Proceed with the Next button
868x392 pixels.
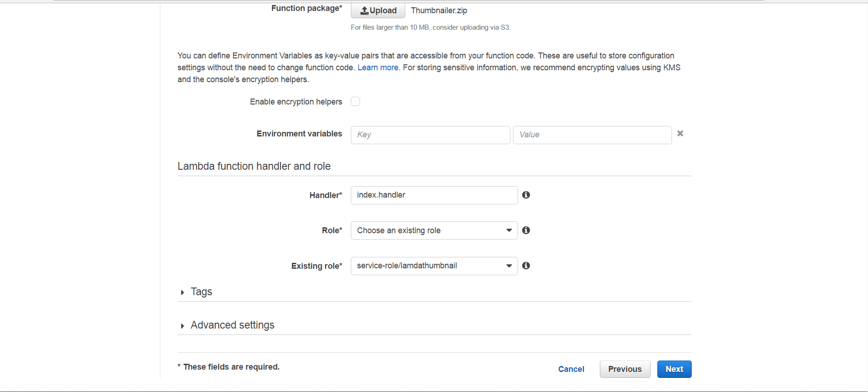(674, 369)
